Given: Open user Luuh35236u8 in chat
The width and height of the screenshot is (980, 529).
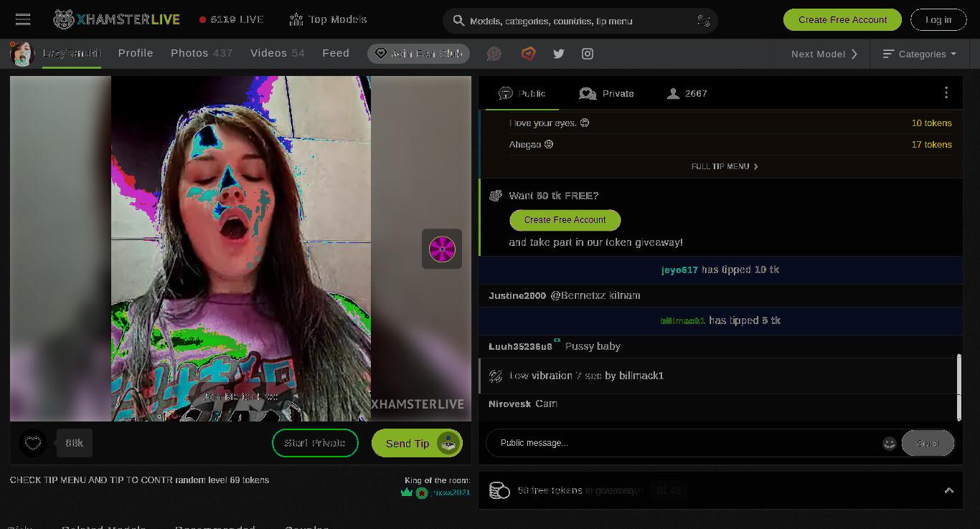Looking at the screenshot, I should (x=520, y=347).
